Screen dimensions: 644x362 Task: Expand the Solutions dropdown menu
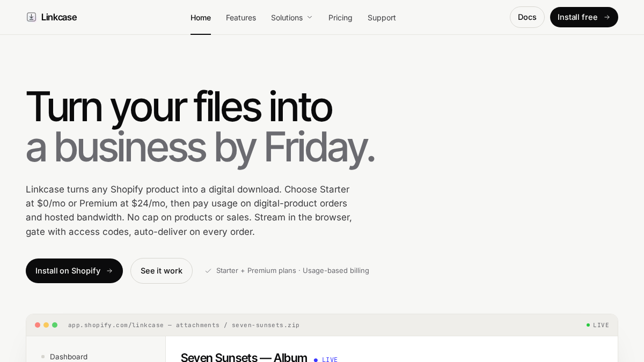point(292,18)
